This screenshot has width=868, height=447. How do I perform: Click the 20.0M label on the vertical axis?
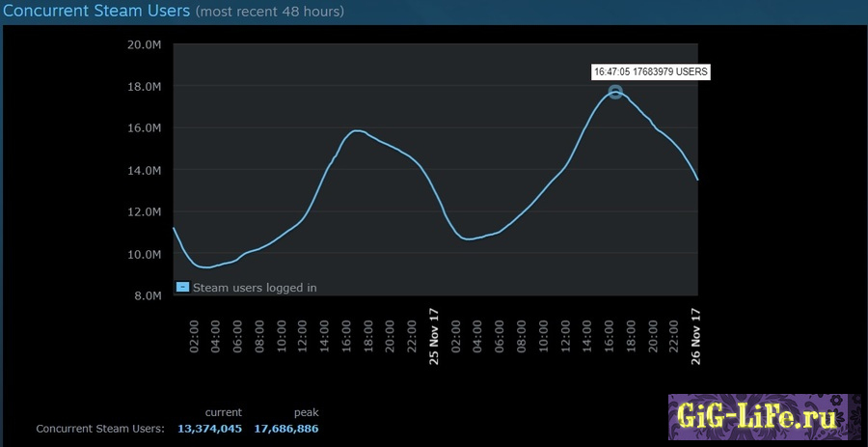click(x=144, y=44)
